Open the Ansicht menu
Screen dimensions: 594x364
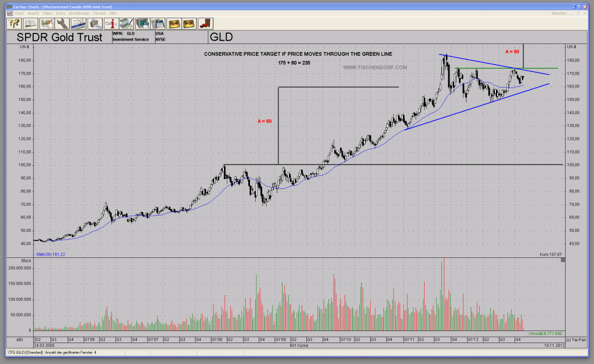click(x=33, y=13)
